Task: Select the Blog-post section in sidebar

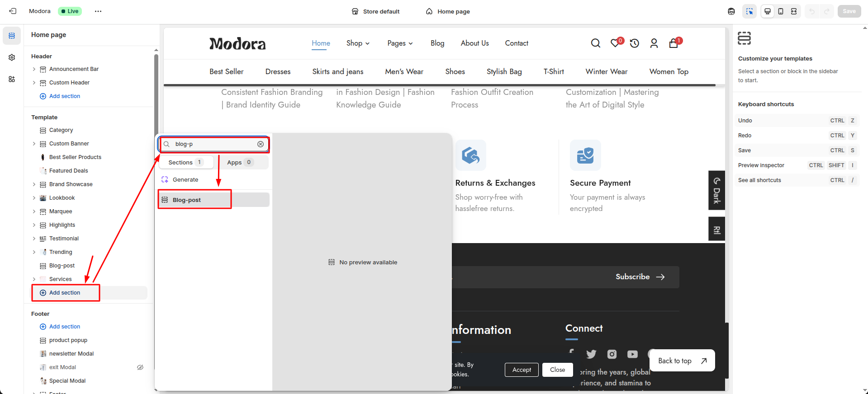Action: 62,266
